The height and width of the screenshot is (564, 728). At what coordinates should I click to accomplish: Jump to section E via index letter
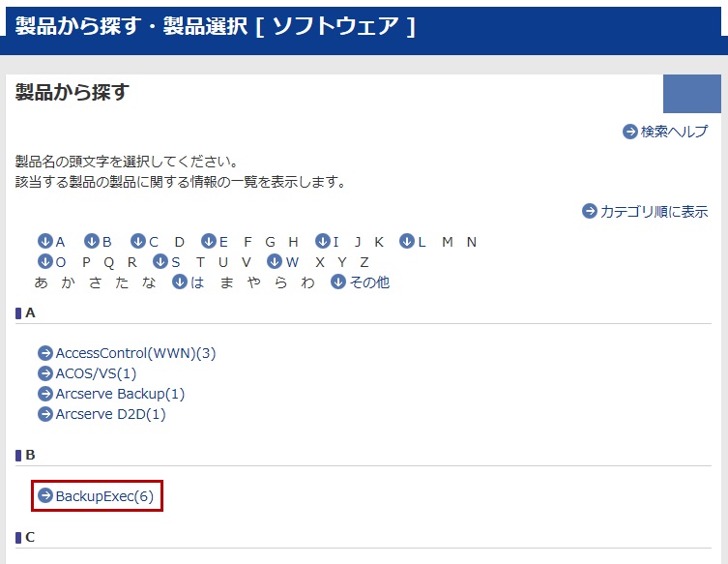tap(223, 242)
